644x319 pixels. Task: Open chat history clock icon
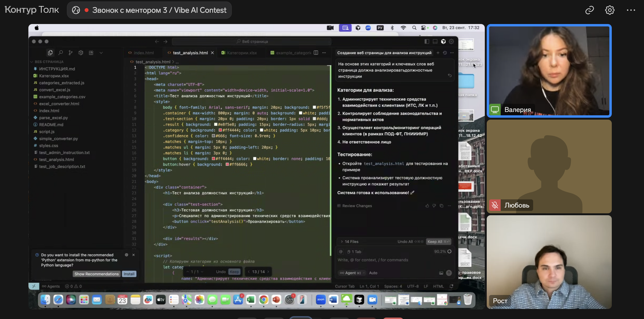(x=445, y=53)
